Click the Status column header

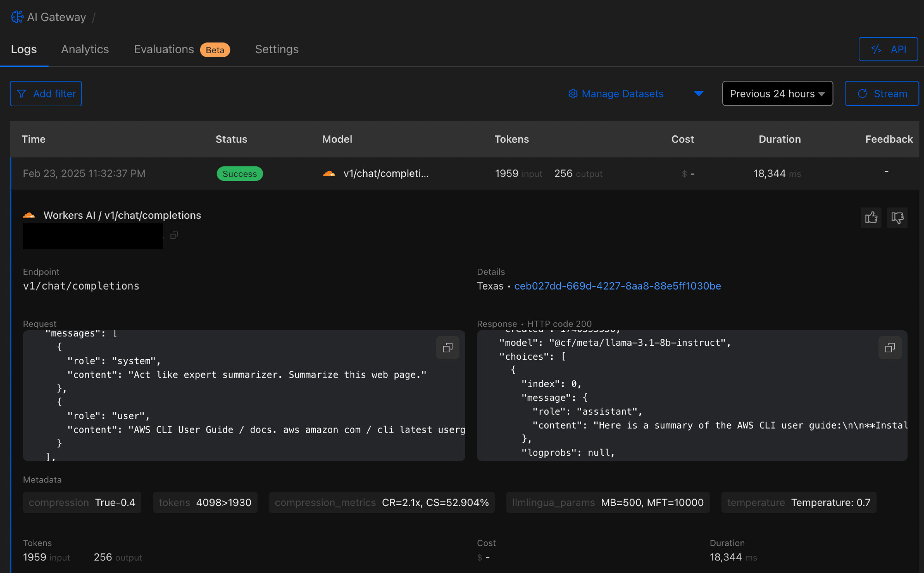(x=231, y=139)
